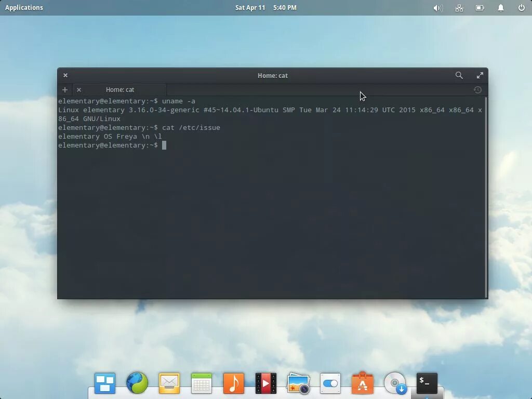
Task: Launch the Midori web browser
Action: click(x=137, y=383)
